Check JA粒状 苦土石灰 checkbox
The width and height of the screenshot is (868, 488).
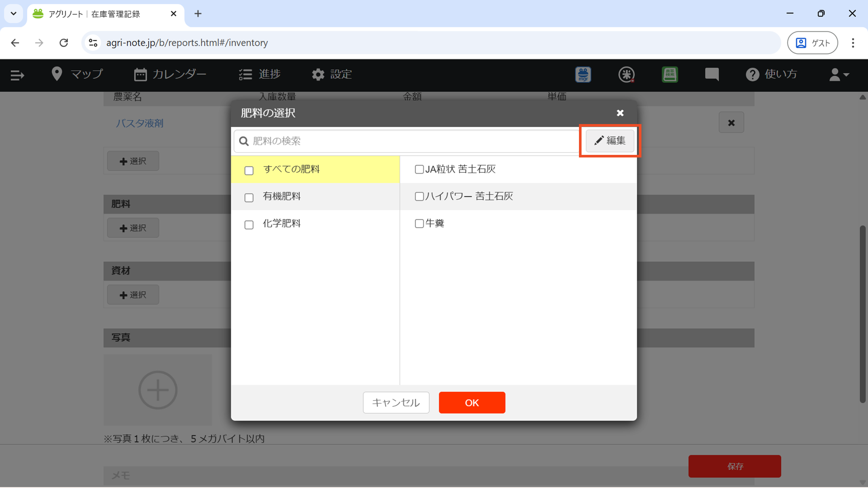coord(419,169)
